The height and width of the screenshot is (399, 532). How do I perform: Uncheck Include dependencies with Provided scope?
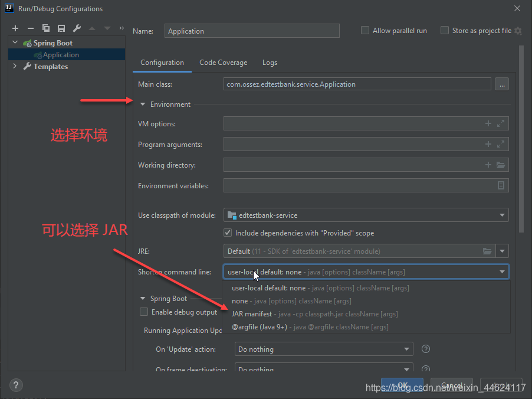tap(228, 233)
